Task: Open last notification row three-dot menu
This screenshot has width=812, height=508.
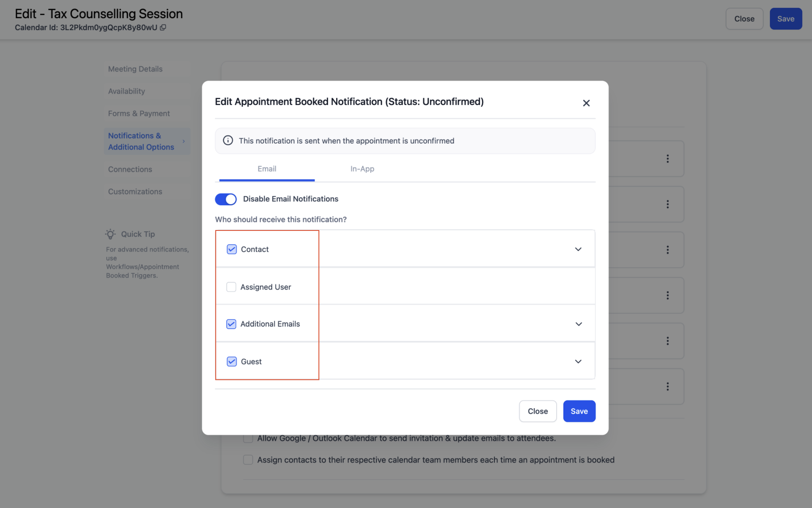Action: 667,386
